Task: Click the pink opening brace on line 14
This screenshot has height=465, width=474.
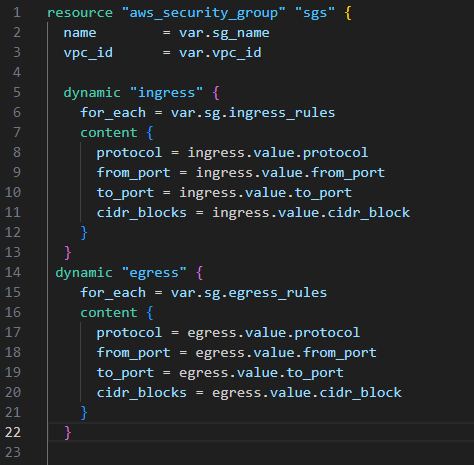Action: pos(200,273)
